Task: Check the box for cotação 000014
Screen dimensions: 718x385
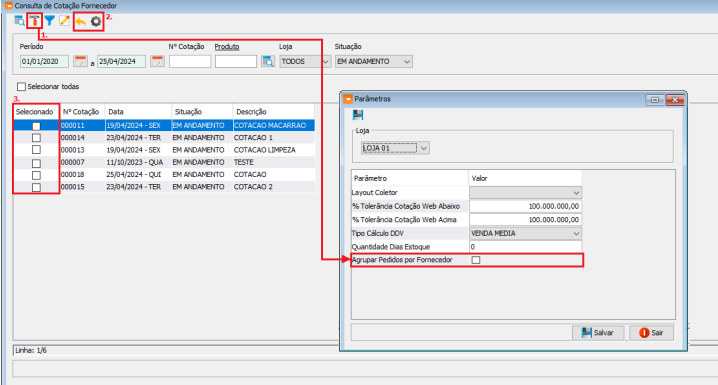Action: point(36,138)
